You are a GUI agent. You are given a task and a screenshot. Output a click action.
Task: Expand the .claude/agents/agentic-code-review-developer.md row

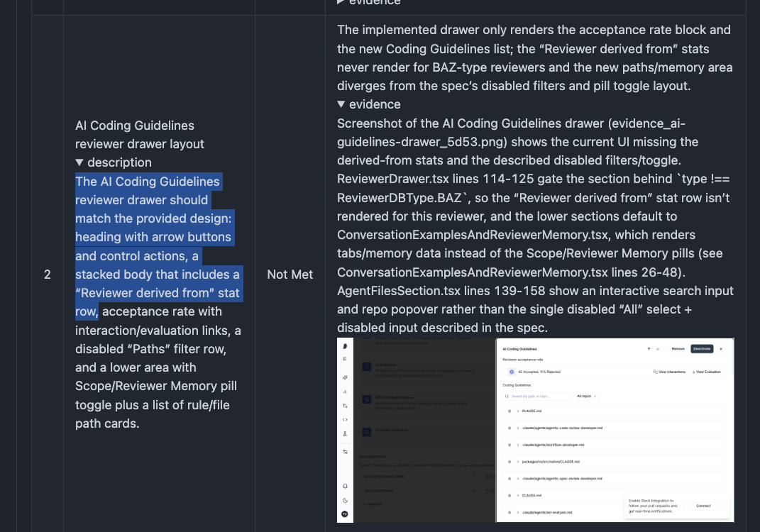click(517, 428)
